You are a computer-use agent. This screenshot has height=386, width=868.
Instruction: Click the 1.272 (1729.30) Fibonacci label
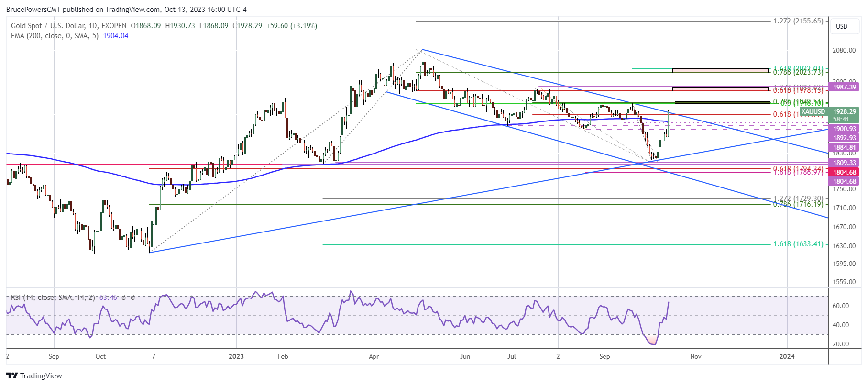click(x=798, y=198)
